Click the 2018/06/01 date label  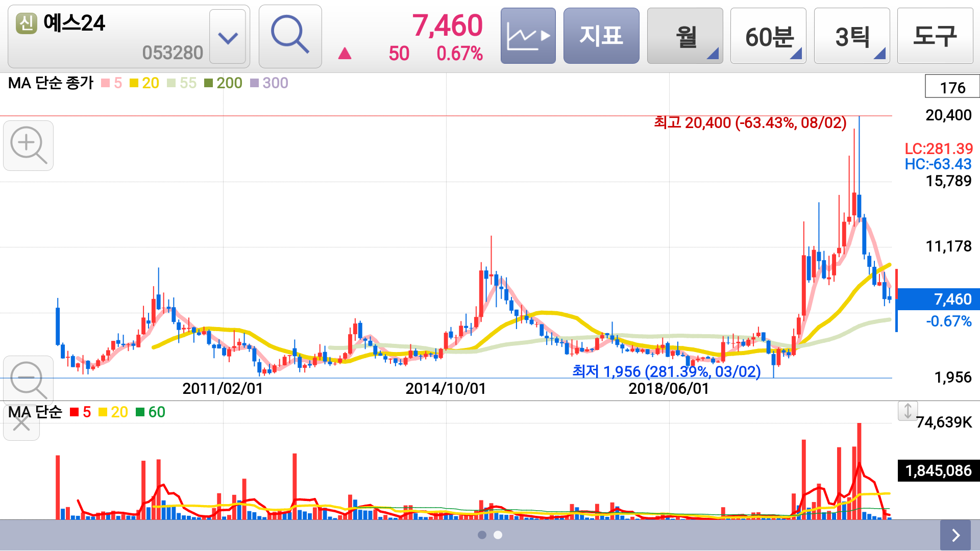click(x=669, y=389)
